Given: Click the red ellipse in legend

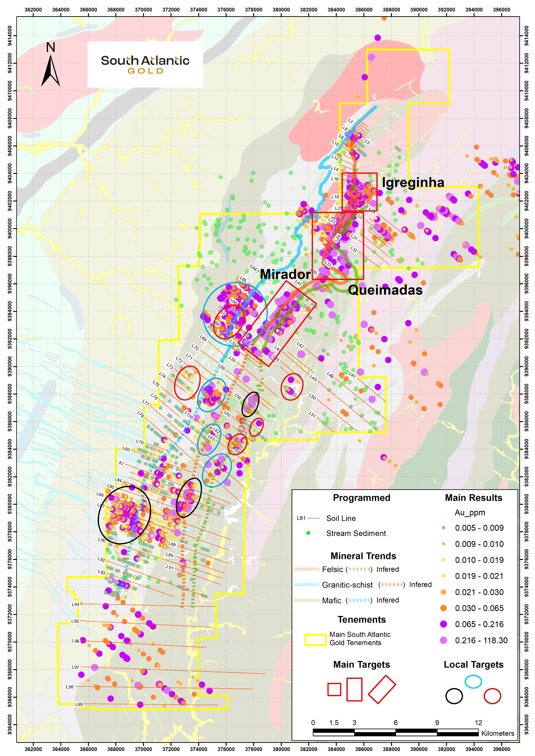Looking at the screenshot, I should click(x=492, y=696).
